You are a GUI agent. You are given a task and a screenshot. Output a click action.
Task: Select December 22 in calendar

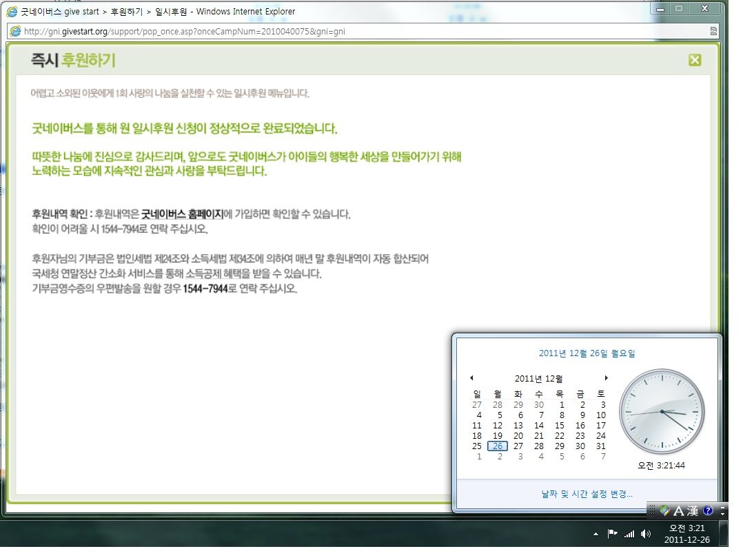click(560, 436)
